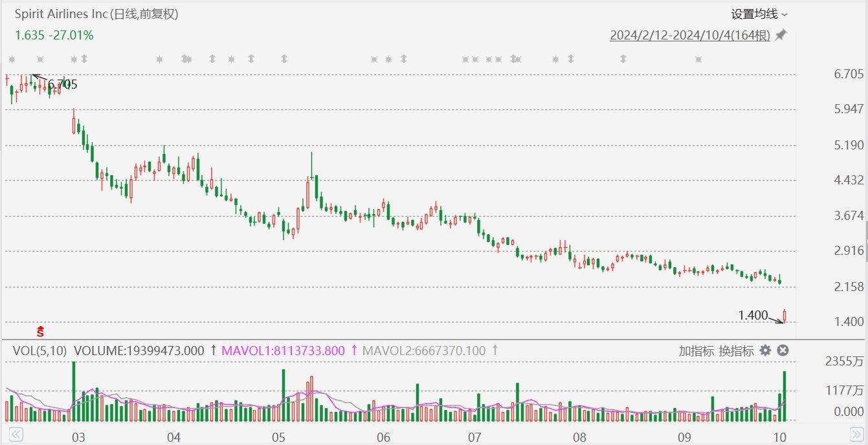Open indicator settings via the gear icon
Screen dimensions: 868x445
(766, 350)
